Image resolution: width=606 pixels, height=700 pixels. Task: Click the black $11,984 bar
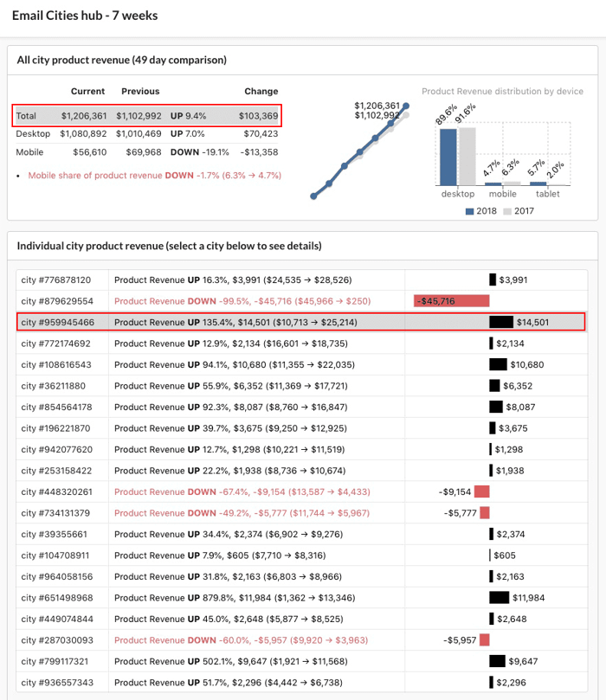[x=500, y=598]
